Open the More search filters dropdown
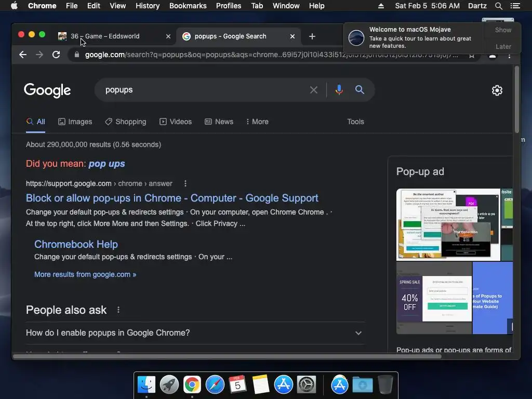The width and height of the screenshot is (532, 399). [257, 122]
